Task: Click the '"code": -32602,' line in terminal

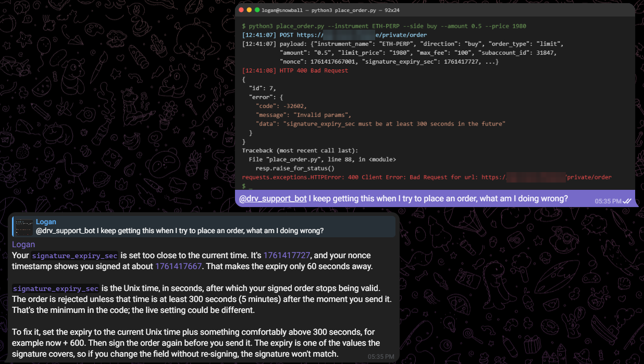Action: 281,106
